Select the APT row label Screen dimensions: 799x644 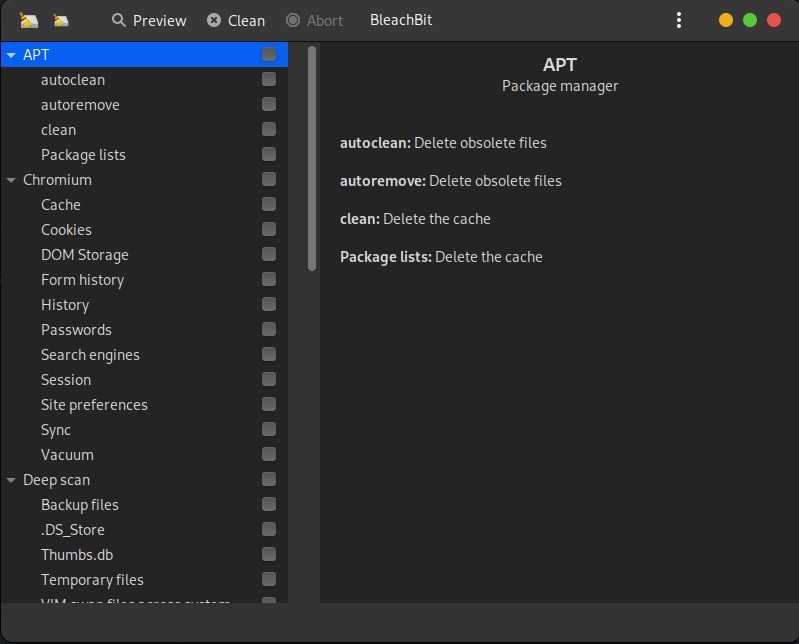point(36,55)
